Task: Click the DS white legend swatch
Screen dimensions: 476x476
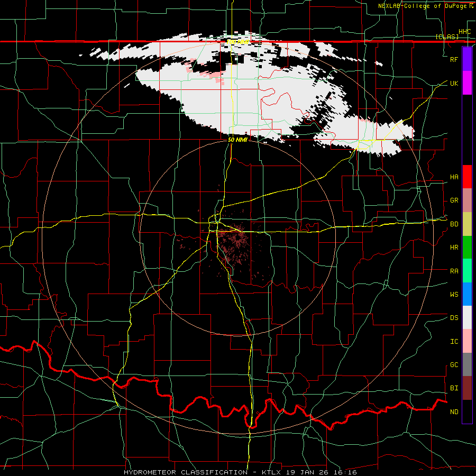Action: (467, 317)
